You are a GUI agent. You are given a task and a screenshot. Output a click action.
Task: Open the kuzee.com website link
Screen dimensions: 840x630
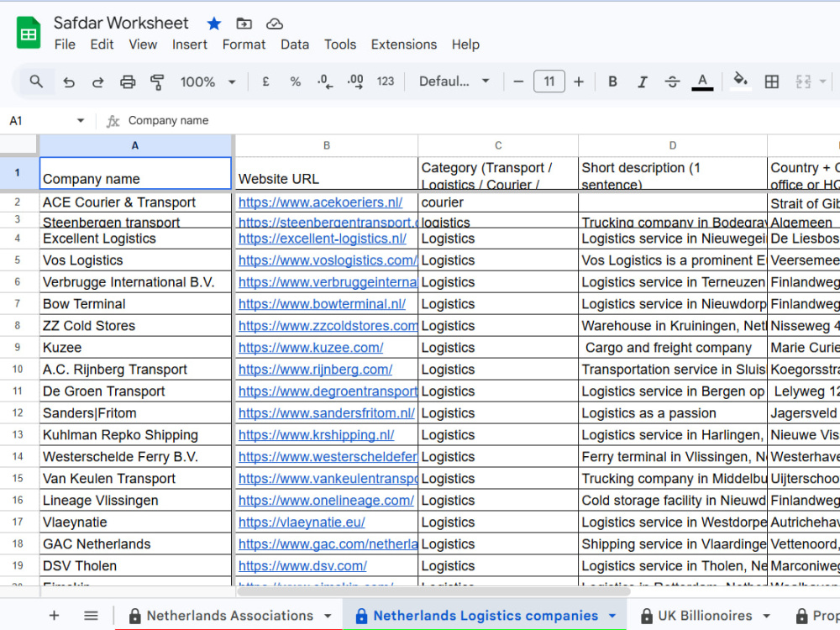pos(311,348)
